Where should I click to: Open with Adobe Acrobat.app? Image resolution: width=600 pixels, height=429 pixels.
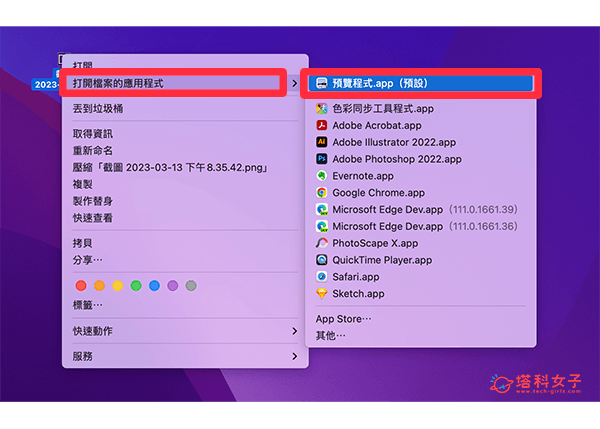coord(421,126)
